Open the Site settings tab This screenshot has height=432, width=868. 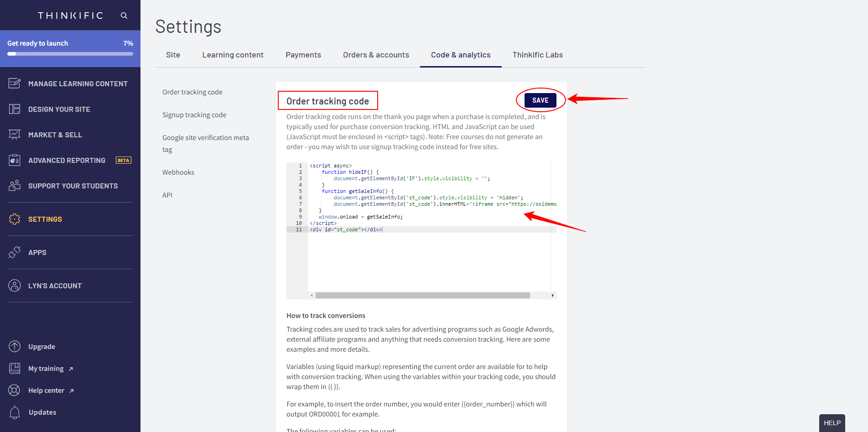pos(173,55)
